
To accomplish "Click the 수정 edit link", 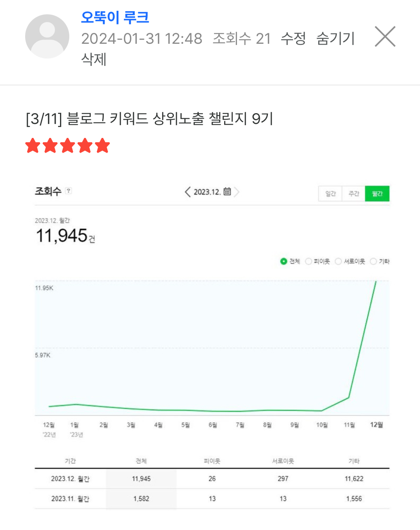I will point(293,38).
